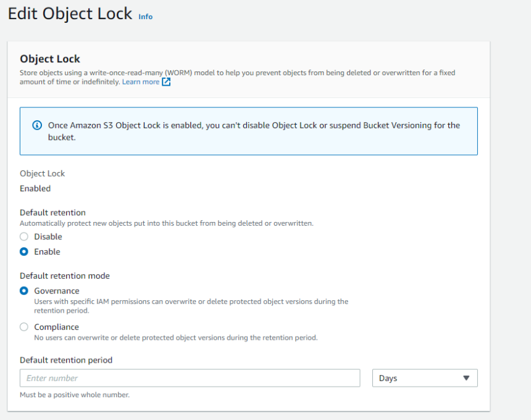
Task: Click the "Default retention period" label
Action: pyautogui.click(x=66, y=360)
